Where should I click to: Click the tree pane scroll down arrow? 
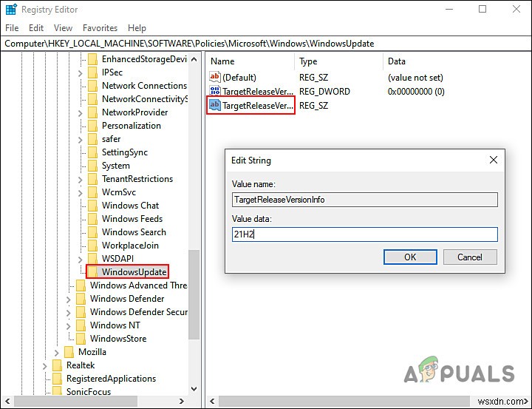click(x=194, y=389)
